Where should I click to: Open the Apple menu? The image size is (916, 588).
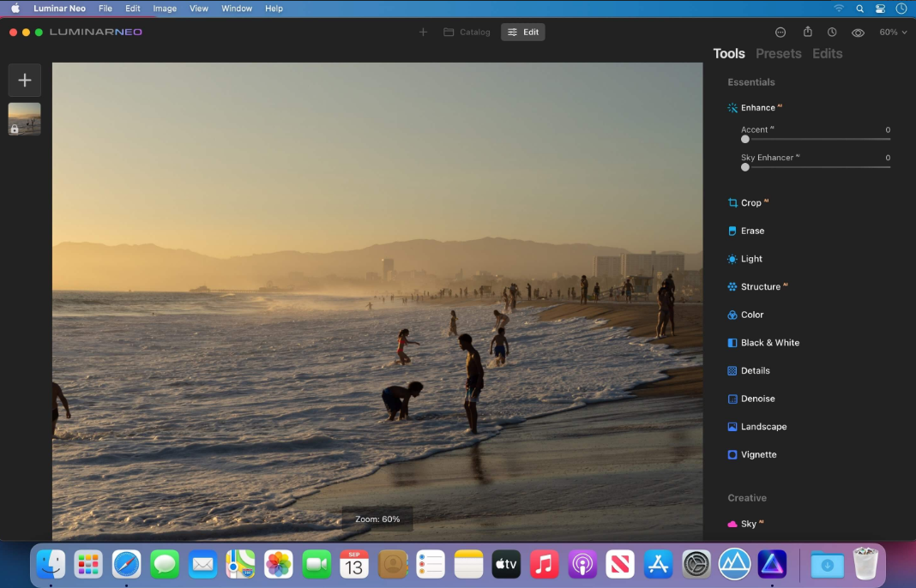(x=15, y=9)
